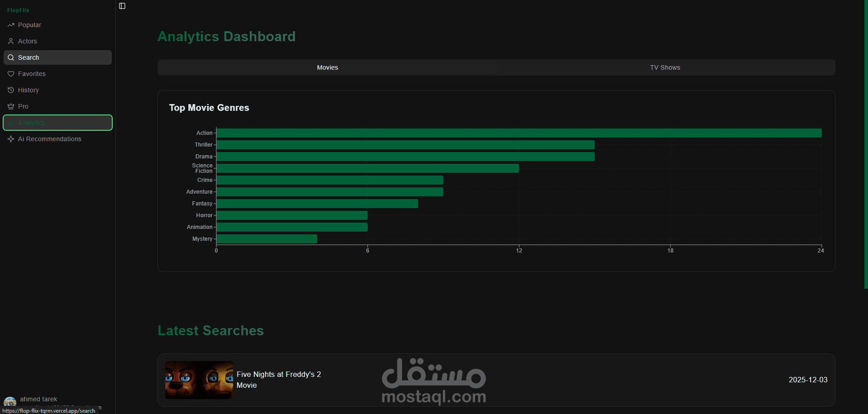
Task: Open the Search page label
Action: coord(29,57)
